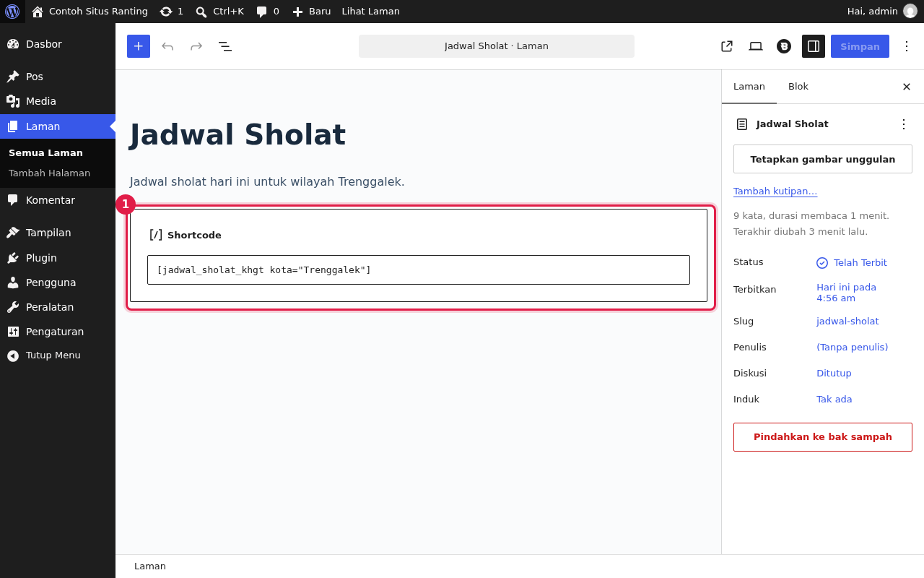Click the shortcode text input field

[419, 270]
